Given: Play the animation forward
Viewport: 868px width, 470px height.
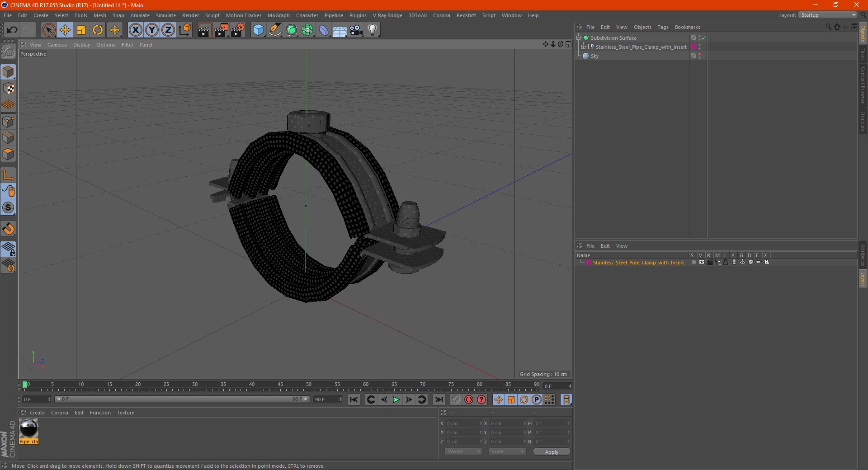Looking at the screenshot, I should click(396, 399).
